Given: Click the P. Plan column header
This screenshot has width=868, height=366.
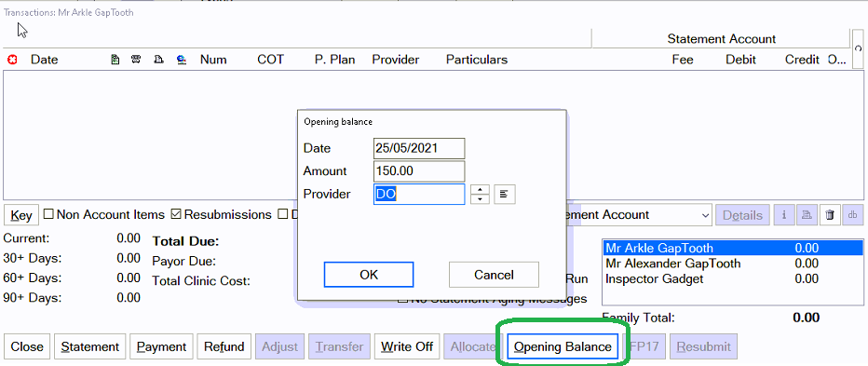Looking at the screenshot, I should tap(335, 60).
